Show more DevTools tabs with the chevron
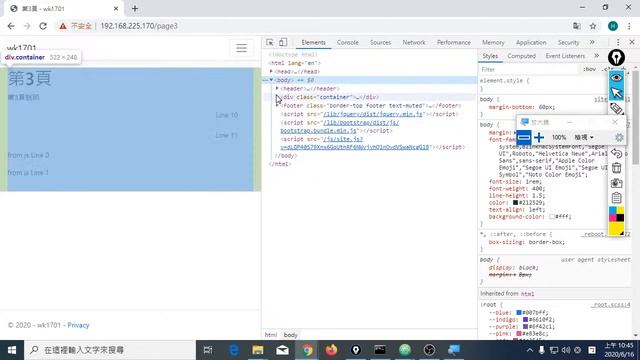The width and height of the screenshot is (640, 360). [x=592, y=42]
